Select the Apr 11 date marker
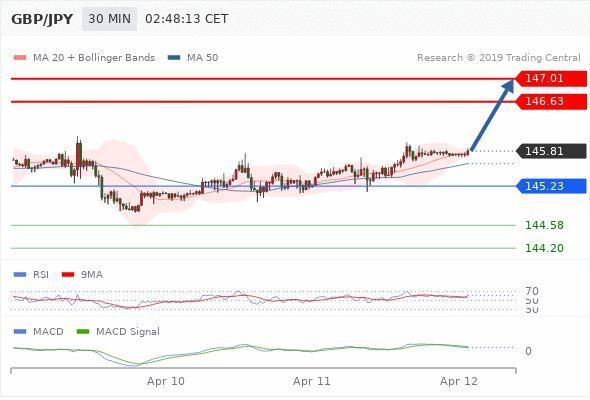This screenshot has width=590, height=400. coord(312,381)
